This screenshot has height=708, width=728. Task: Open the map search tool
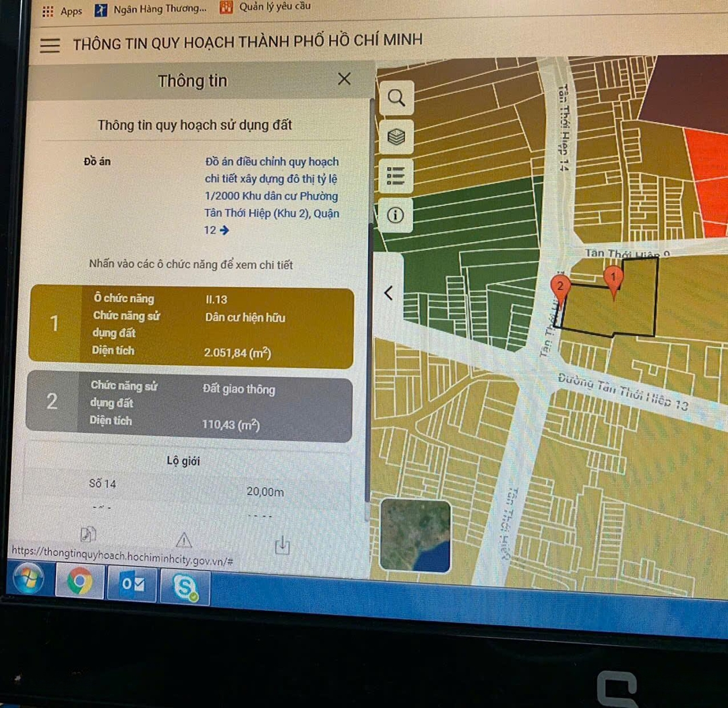point(396,98)
